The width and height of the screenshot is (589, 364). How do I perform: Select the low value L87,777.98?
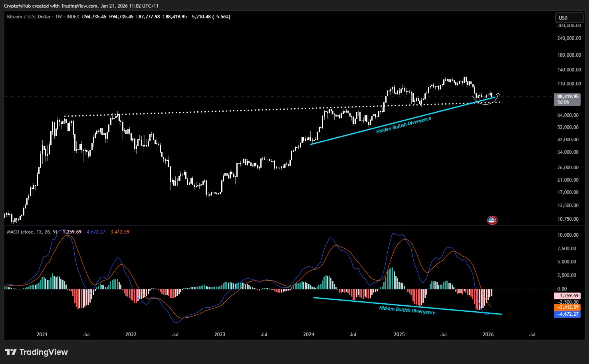[148, 17]
